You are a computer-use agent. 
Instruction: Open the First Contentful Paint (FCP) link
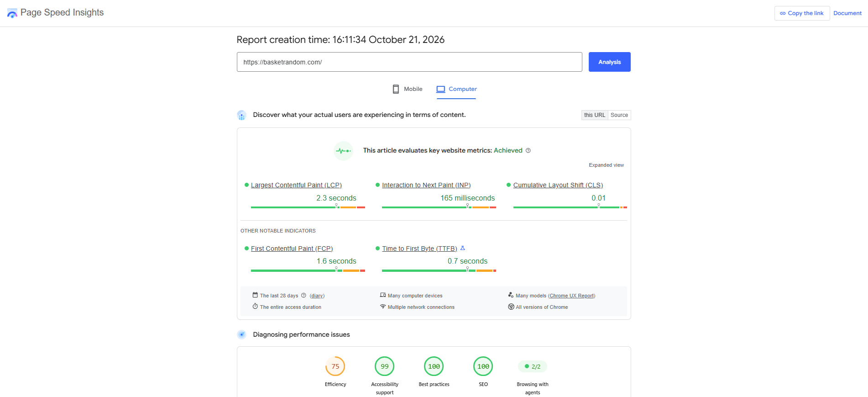292,249
